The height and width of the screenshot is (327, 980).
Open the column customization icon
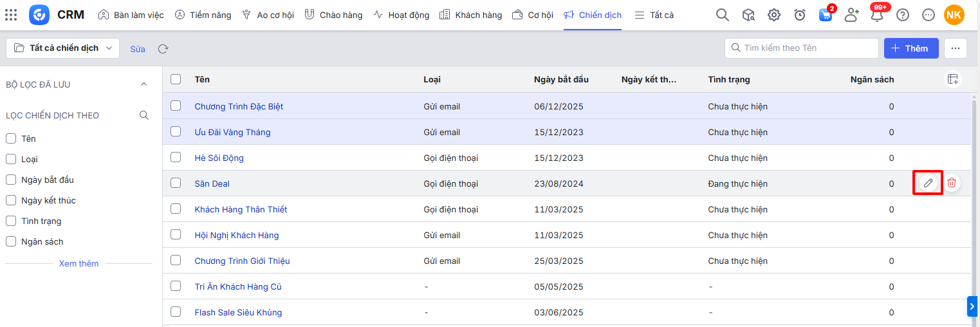click(952, 79)
